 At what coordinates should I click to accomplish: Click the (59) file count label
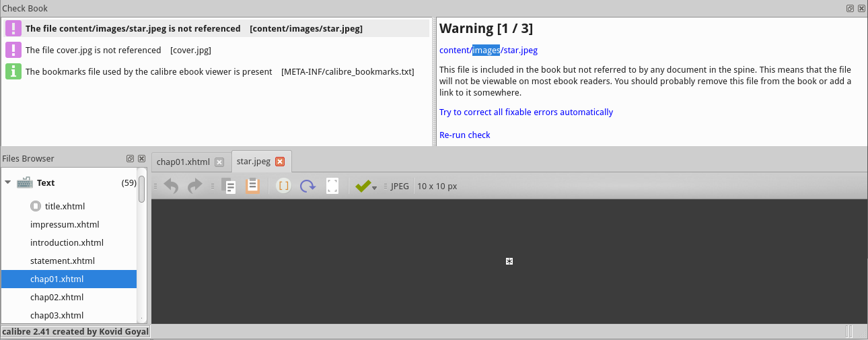tap(129, 182)
